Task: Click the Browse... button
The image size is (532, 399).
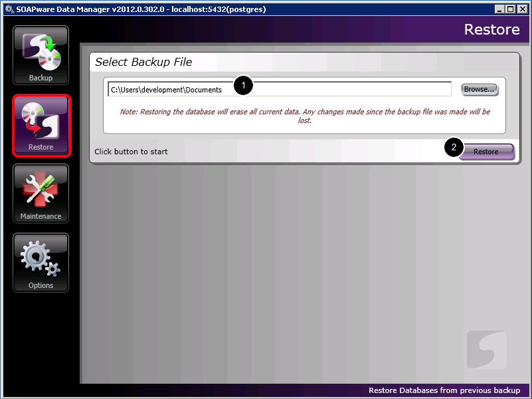Action: tap(480, 90)
